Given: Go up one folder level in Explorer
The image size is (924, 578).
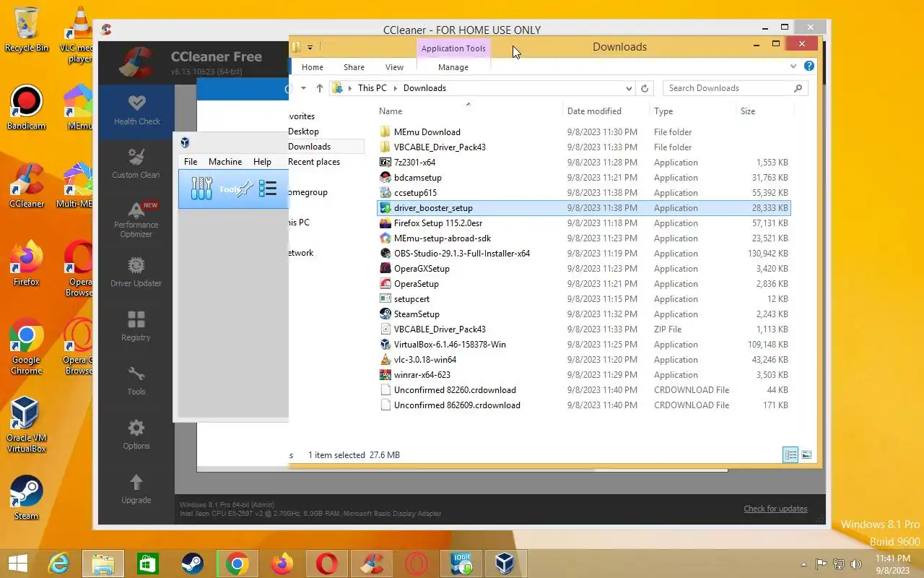Looking at the screenshot, I should (x=320, y=88).
